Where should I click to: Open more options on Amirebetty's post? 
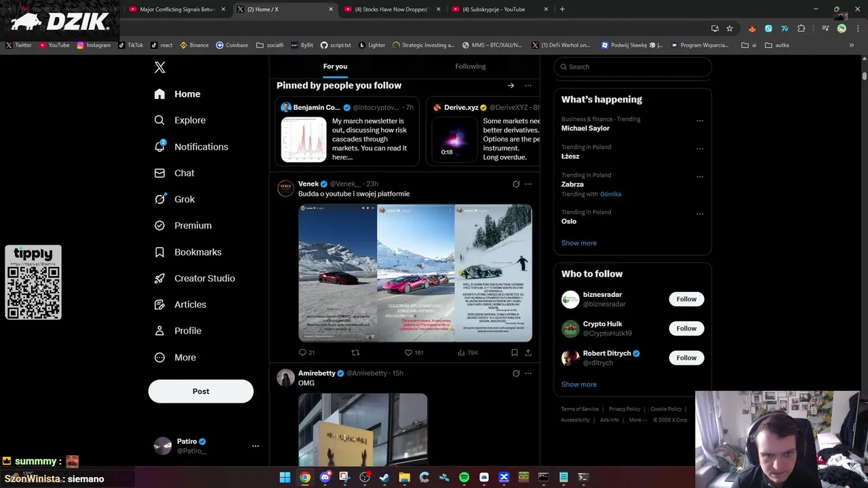[528, 373]
